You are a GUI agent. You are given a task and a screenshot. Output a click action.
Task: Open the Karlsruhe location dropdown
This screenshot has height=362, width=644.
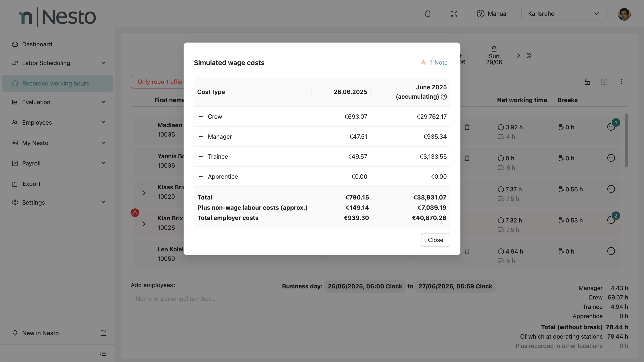(x=563, y=14)
